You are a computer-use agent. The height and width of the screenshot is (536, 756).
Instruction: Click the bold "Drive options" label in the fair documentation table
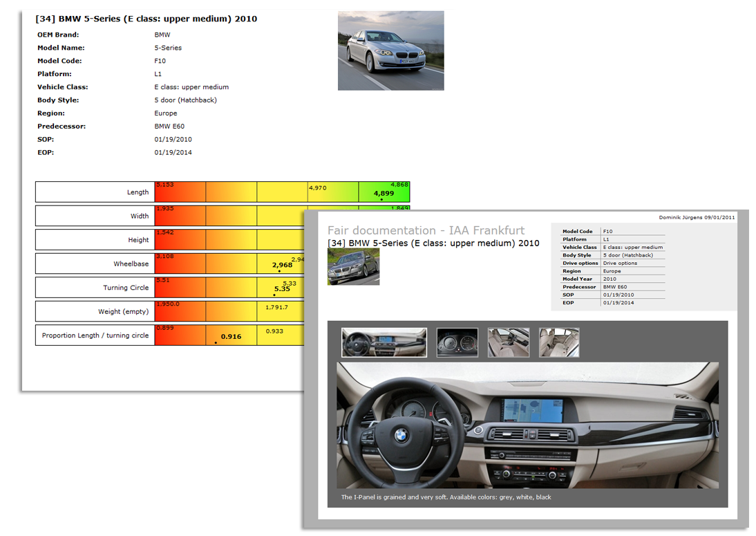click(580, 263)
